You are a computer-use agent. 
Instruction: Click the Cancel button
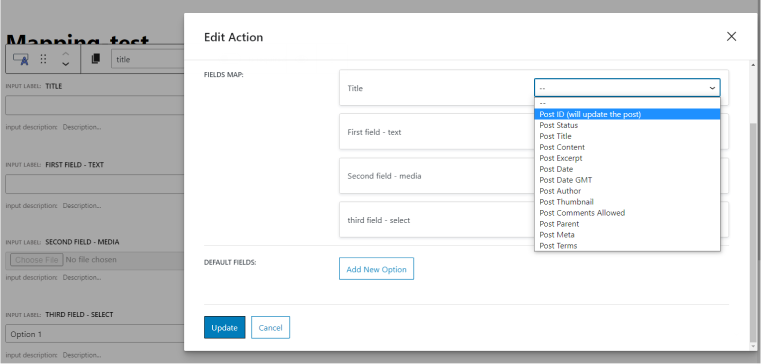pyautogui.click(x=270, y=328)
